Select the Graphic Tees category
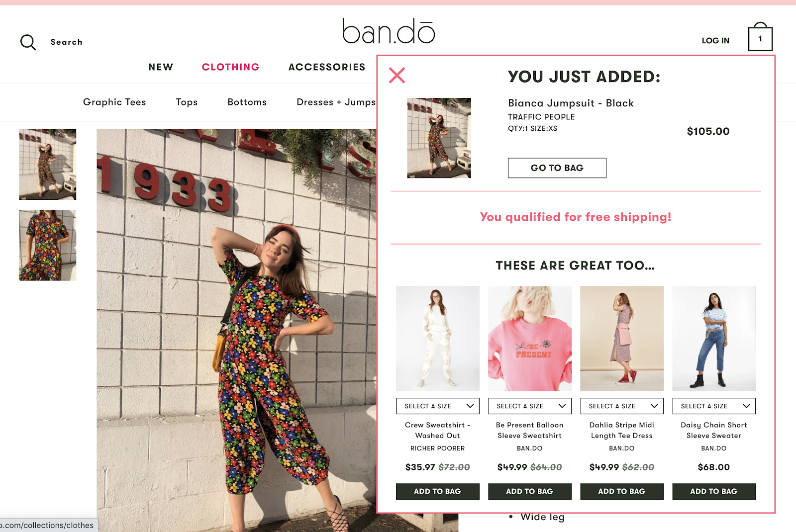The height and width of the screenshot is (532, 796). point(114,102)
